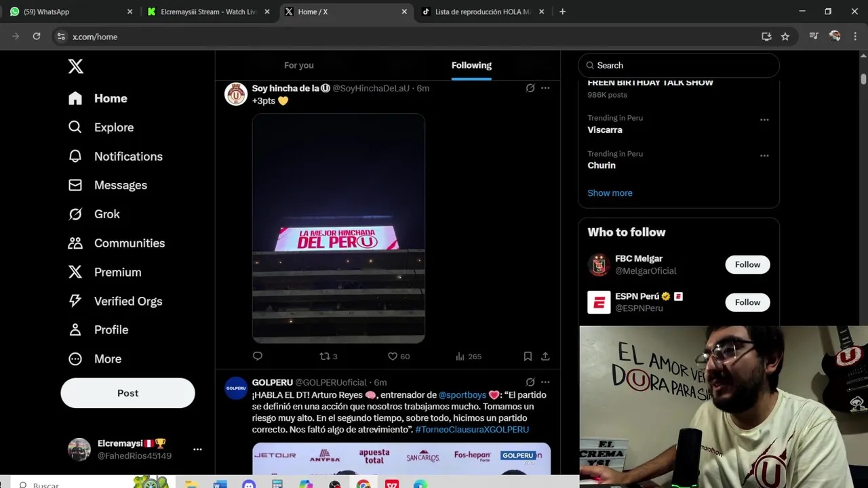The image size is (868, 488).
Task: Open Discord from the taskbar
Action: pyautogui.click(x=249, y=484)
